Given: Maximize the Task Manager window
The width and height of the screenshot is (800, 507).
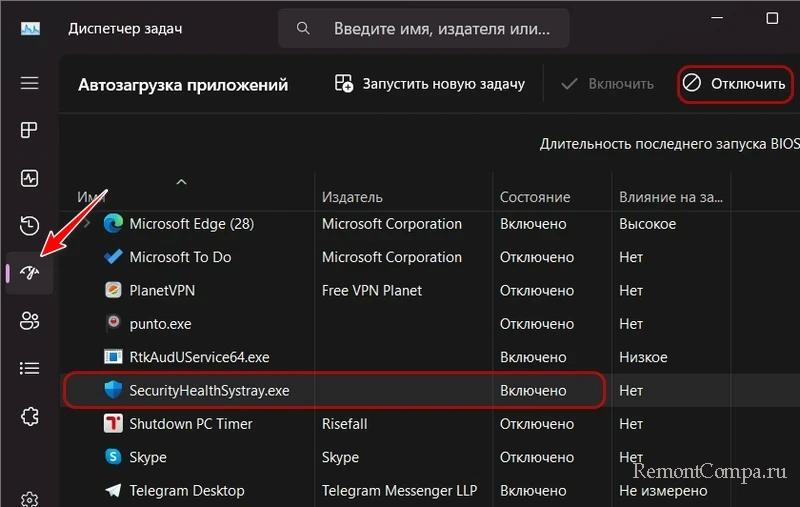Looking at the screenshot, I should (772, 18).
